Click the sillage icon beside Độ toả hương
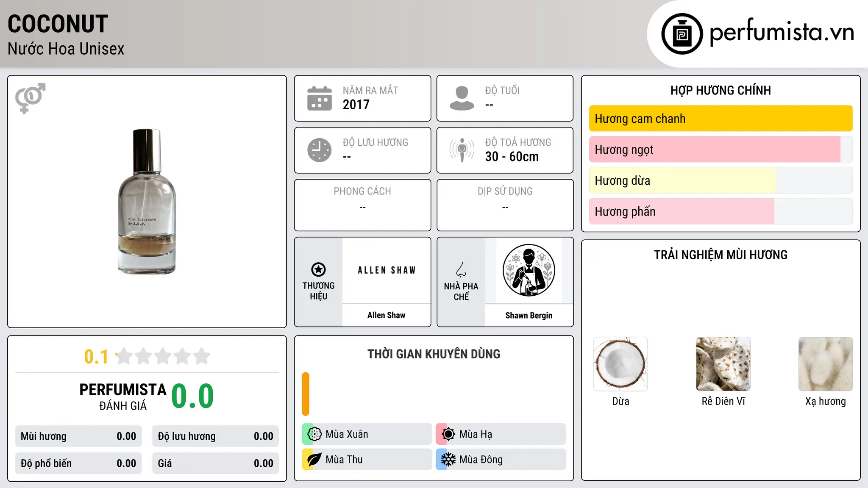 coord(462,150)
